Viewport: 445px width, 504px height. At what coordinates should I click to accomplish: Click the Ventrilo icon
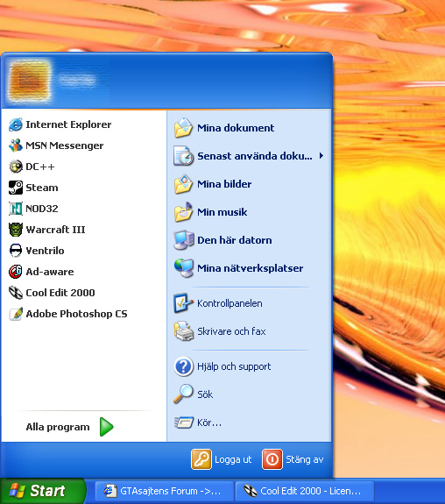[16, 251]
